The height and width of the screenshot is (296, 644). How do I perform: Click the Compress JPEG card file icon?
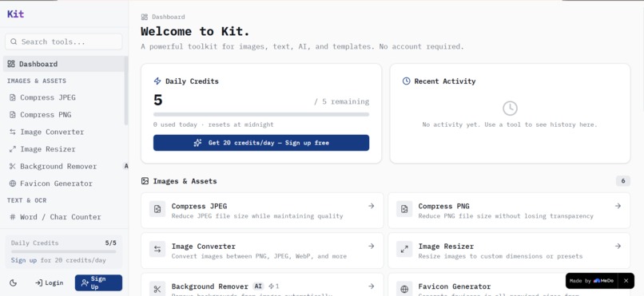[x=157, y=209]
